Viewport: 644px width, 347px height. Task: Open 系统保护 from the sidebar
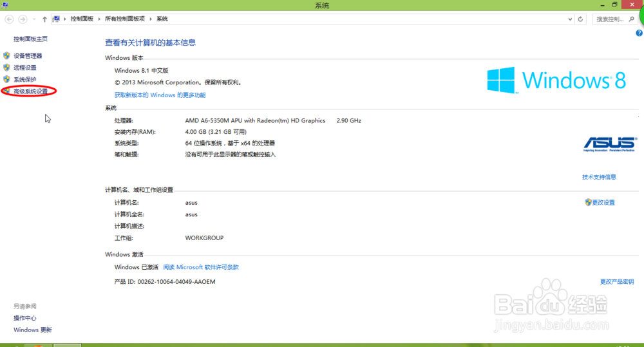pyautogui.click(x=24, y=80)
